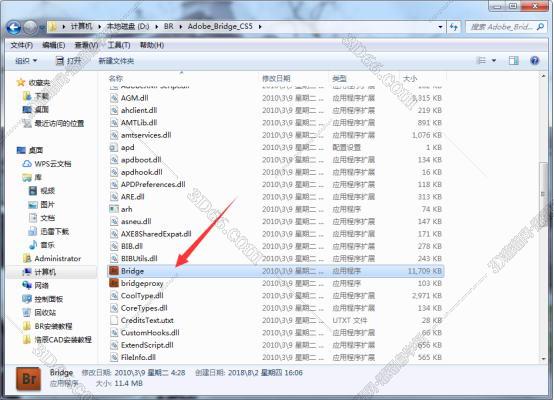
Task: Click the Back navigation arrow
Action: tap(14, 27)
